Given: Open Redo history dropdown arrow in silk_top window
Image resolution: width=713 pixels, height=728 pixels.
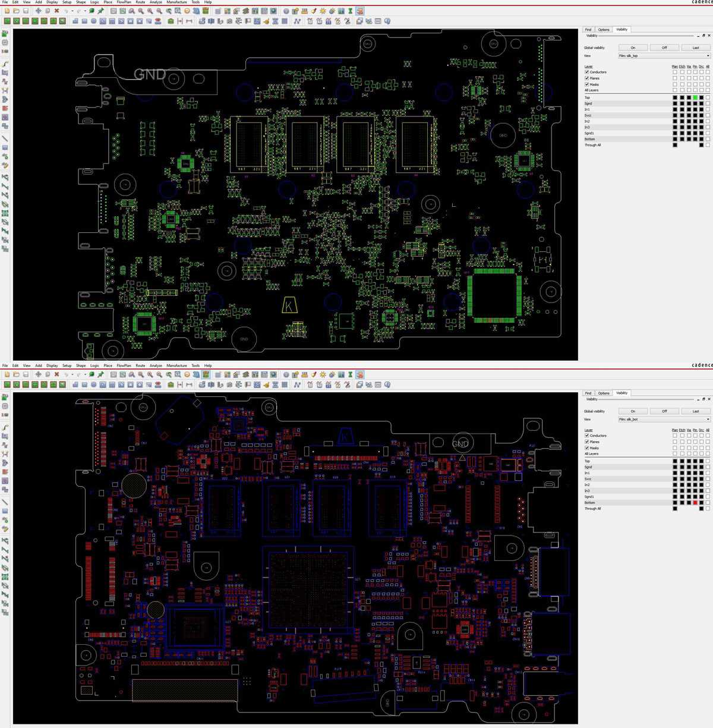Looking at the screenshot, I should 85,11.
